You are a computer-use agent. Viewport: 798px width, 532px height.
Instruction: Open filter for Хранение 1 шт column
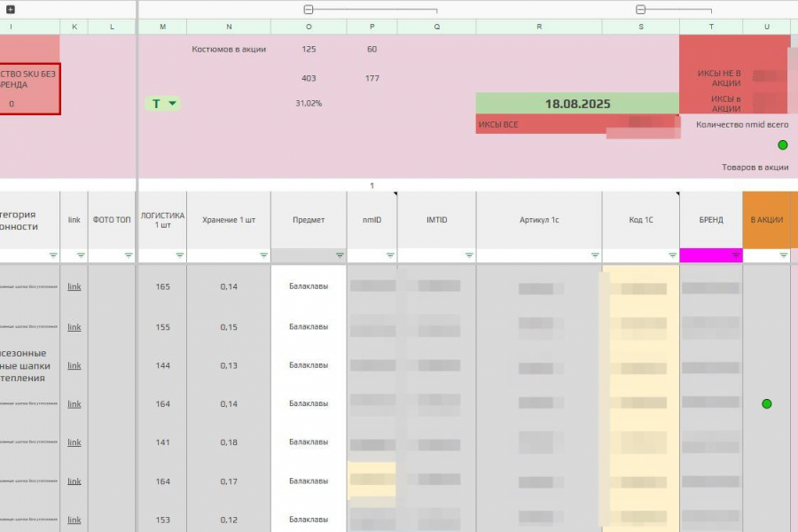(x=263, y=255)
